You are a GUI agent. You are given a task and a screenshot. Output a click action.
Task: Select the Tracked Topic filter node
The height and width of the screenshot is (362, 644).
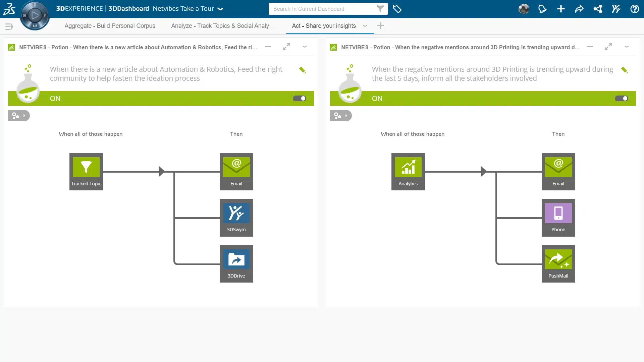pos(86,171)
